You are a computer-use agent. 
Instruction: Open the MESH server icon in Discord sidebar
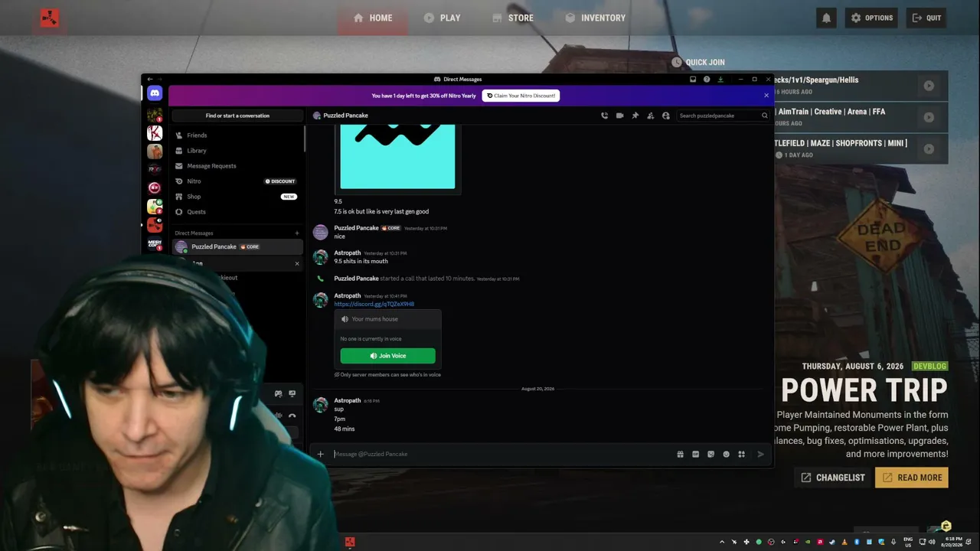pyautogui.click(x=155, y=243)
